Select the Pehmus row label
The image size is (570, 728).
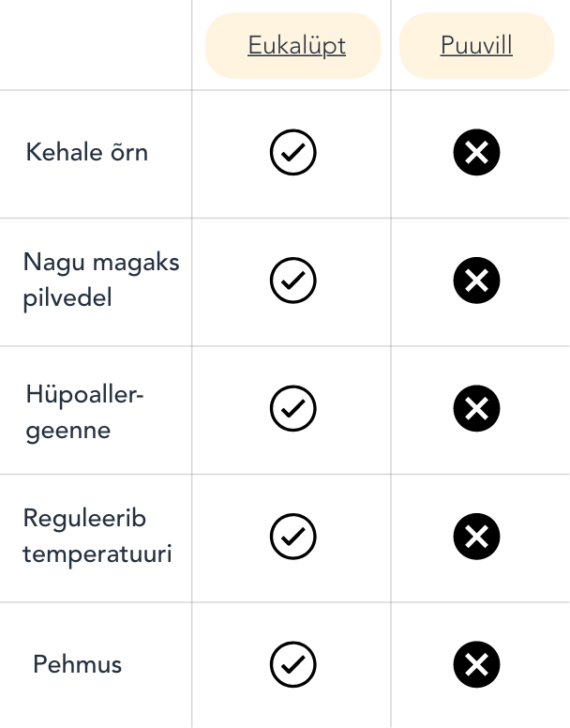78,664
